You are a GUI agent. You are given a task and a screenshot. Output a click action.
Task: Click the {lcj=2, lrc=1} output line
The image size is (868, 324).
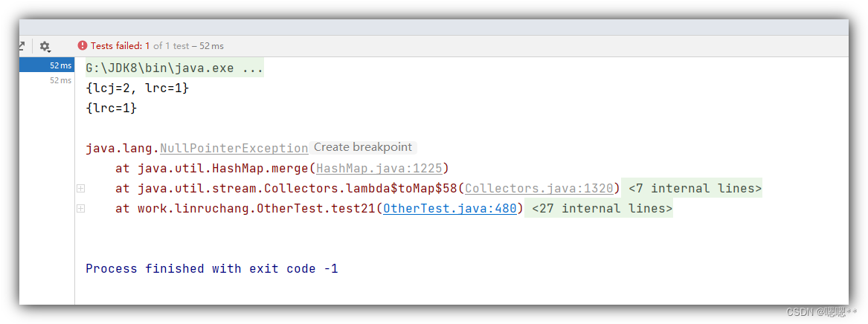click(138, 88)
